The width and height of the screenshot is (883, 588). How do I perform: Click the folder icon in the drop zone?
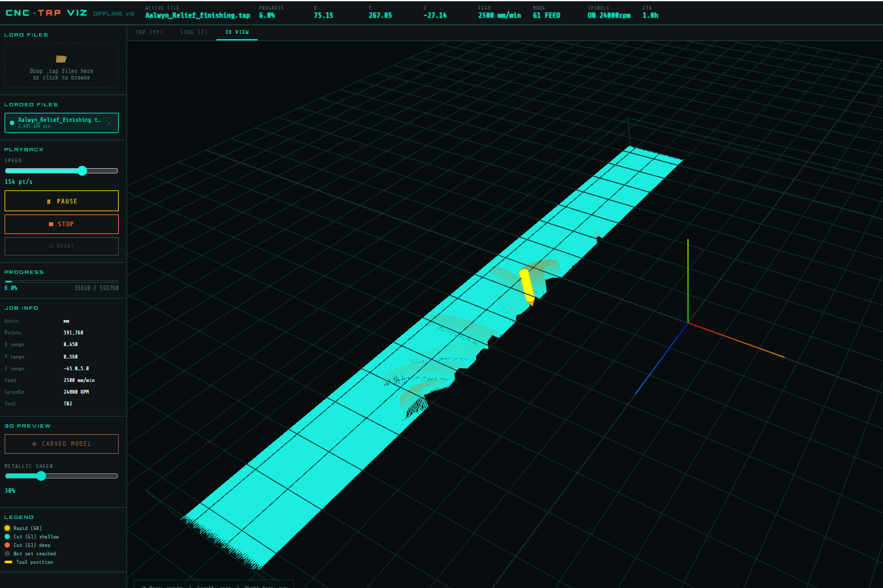61,57
